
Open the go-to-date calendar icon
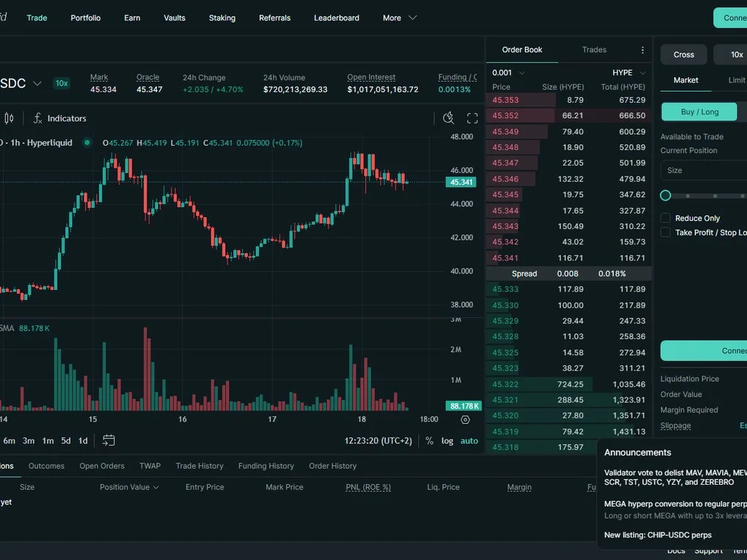[109, 440]
